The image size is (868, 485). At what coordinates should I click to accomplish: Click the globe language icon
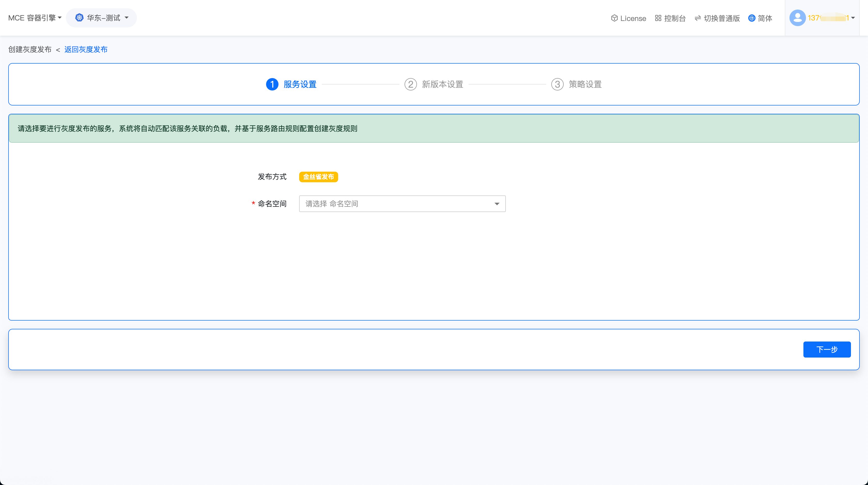point(751,18)
